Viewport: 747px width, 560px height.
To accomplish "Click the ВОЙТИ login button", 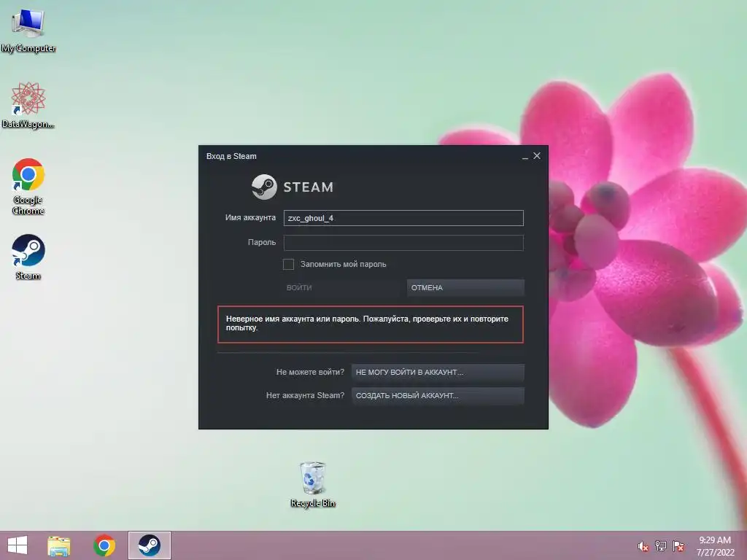I will (x=343, y=287).
